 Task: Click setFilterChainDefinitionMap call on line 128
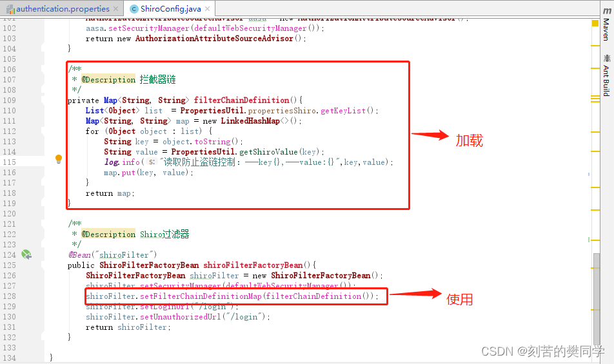click(x=201, y=296)
